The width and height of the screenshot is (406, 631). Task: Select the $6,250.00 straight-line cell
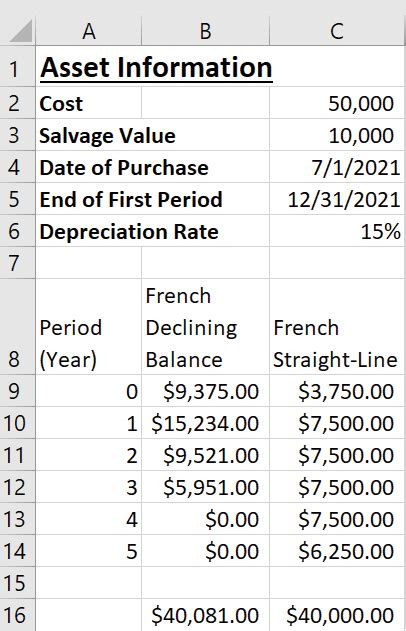(337, 551)
